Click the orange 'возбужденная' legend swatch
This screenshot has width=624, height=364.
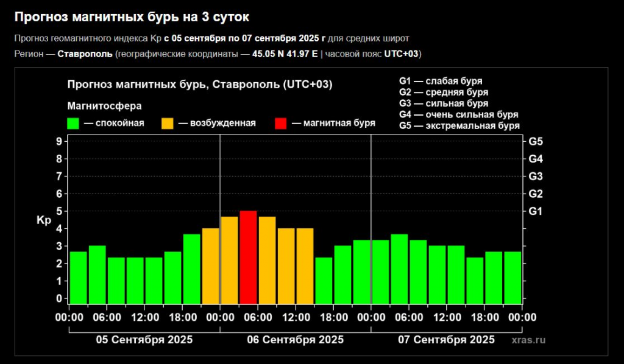168,124
